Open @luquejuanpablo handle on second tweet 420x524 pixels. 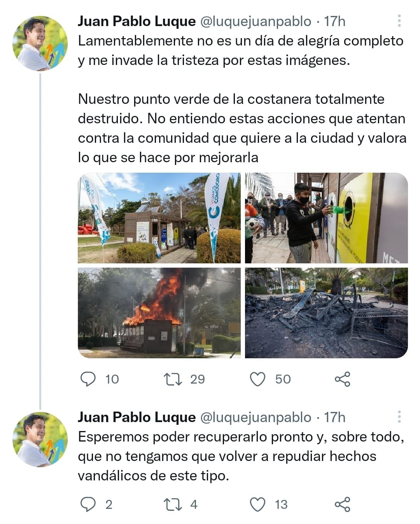pyautogui.click(x=255, y=417)
